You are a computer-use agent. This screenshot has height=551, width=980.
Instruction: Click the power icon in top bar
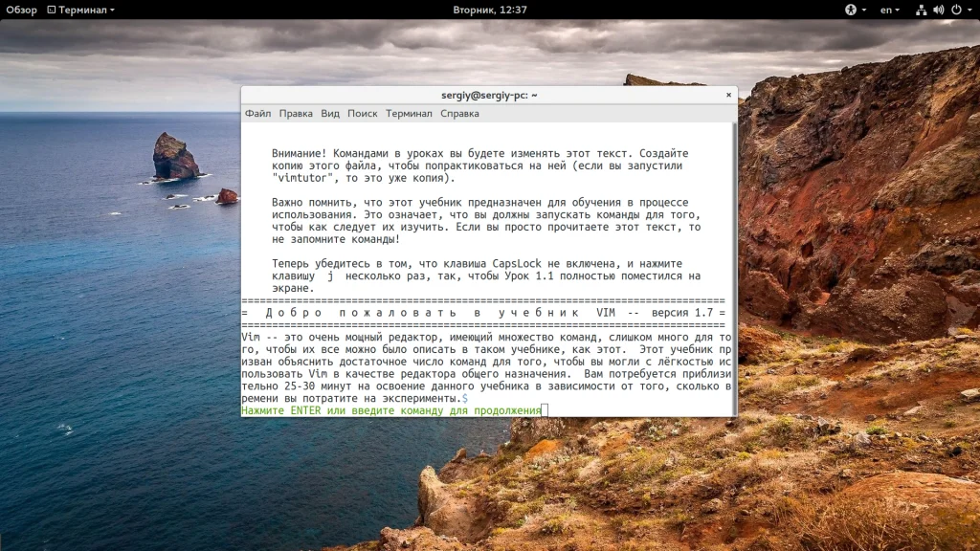point(955,10)
